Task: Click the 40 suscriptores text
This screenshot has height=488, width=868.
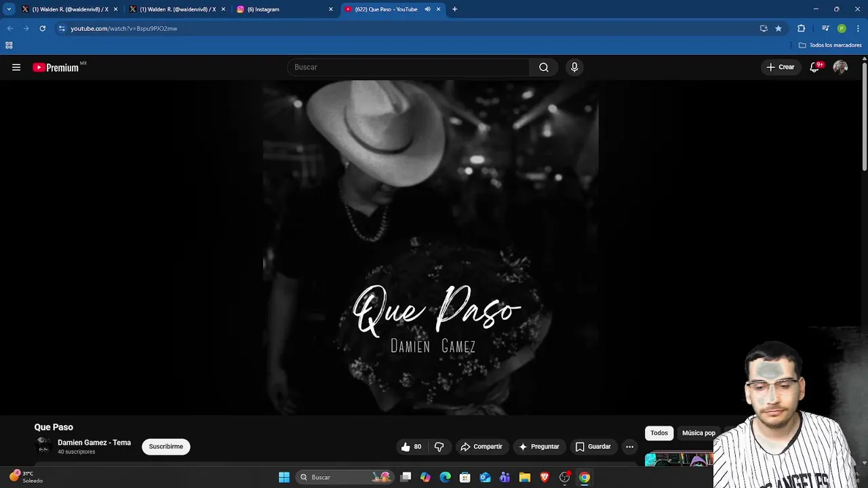Action: pos(77,452)
